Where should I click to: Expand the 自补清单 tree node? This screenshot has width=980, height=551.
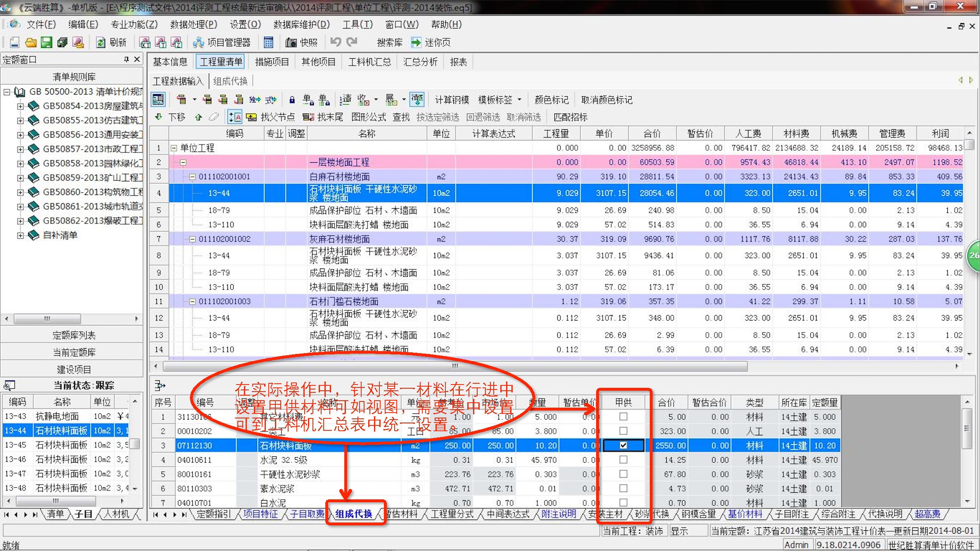pos(20,235)
